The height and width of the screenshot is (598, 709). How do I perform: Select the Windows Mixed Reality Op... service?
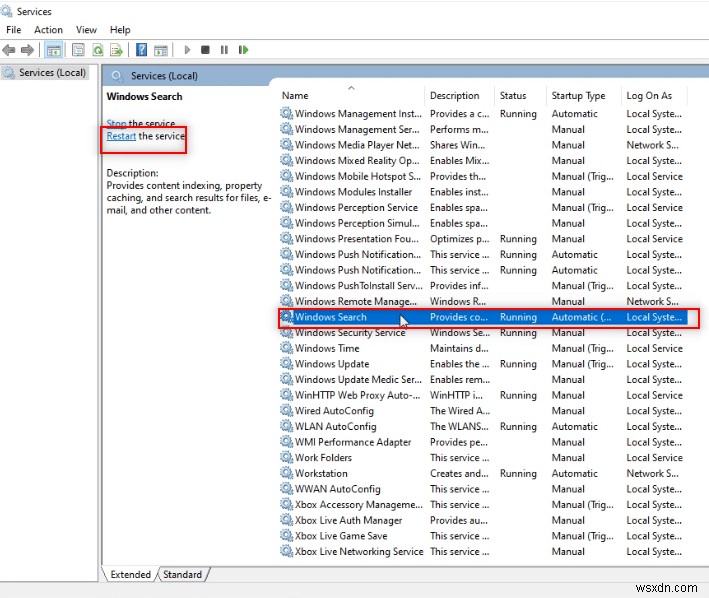[x=483, y=160]
